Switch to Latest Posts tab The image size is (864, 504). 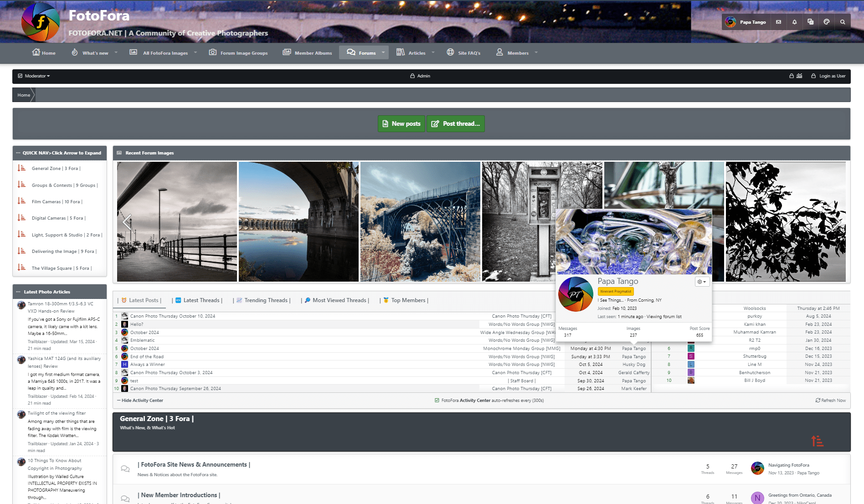(x=140, y=300)
